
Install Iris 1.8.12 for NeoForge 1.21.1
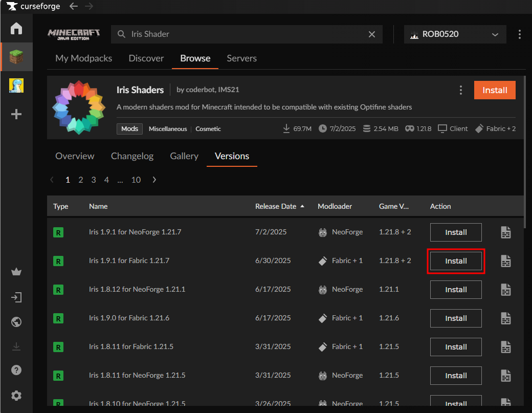click(456, 290)
